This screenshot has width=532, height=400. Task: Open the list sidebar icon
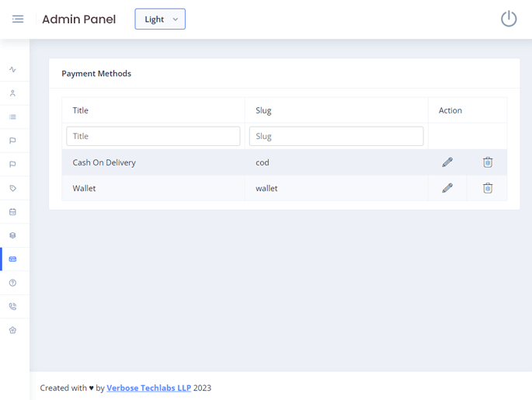[x=12, y=117]
